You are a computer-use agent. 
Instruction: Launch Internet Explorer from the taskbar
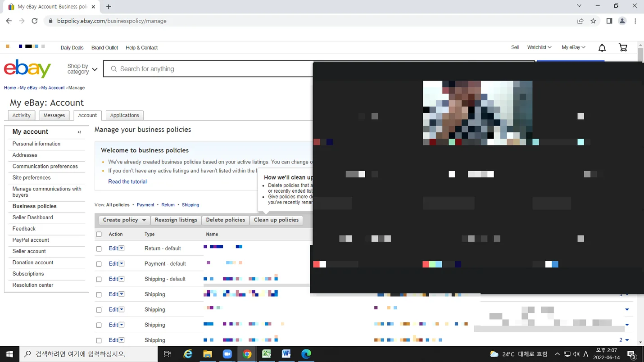188,354
